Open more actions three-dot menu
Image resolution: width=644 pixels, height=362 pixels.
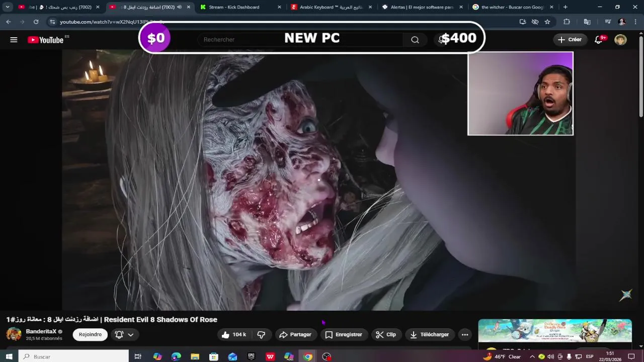tap(465, 334)
